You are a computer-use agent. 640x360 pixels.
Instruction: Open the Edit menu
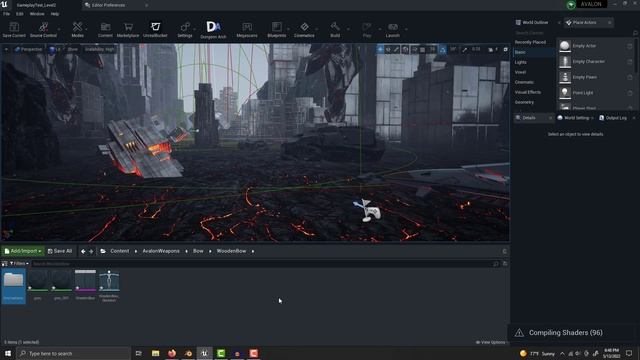20,14
